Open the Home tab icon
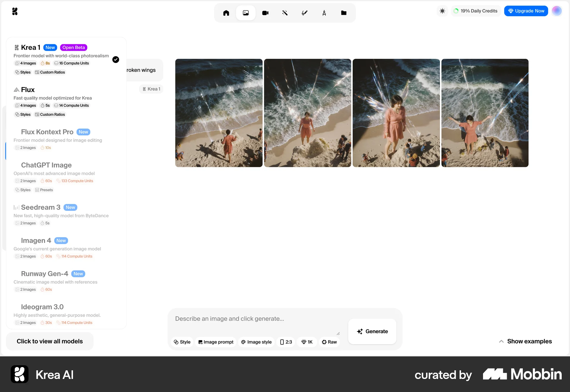Screen dimensions: 570x392 tap(226, 13)
